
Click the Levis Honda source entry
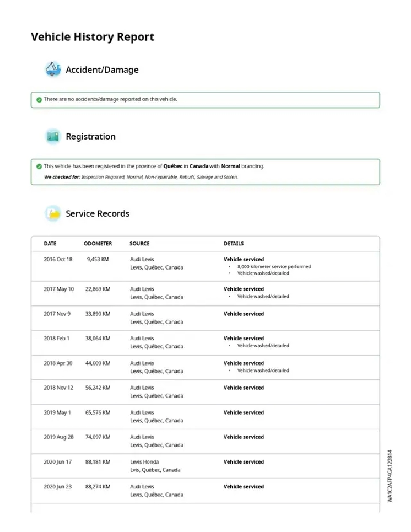pyautogui.click(x=145, y=462)
